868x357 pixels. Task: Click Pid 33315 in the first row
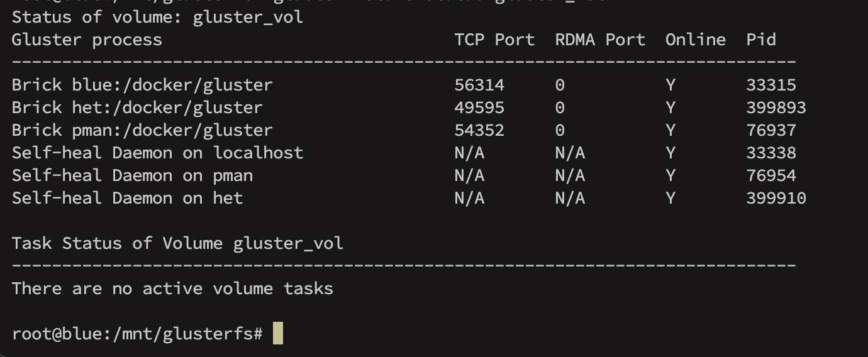click(x=771, y=85)
